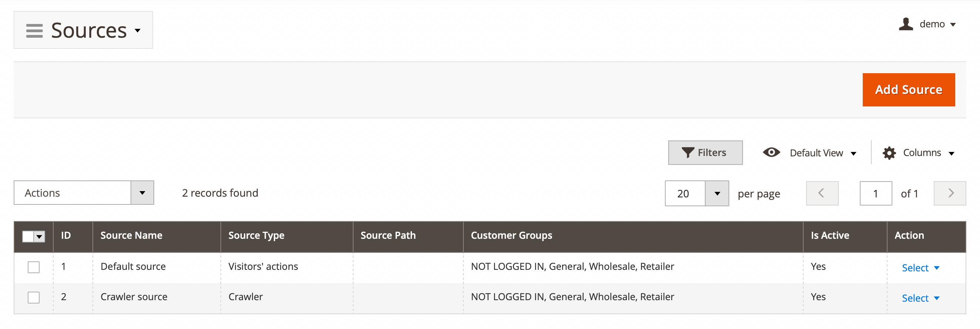The image size is (980, 329).
Task: Open the Actions dropdown
Action: [x=142, y=193]
